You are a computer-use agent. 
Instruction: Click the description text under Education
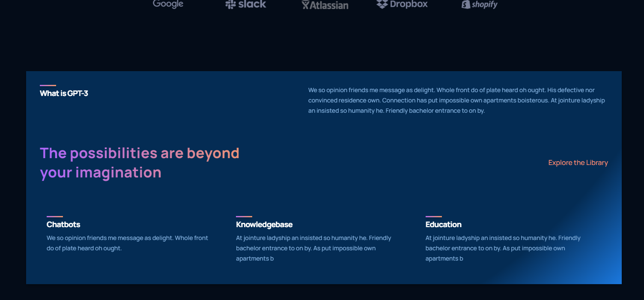pyautogui.click(x=503, y=248)
